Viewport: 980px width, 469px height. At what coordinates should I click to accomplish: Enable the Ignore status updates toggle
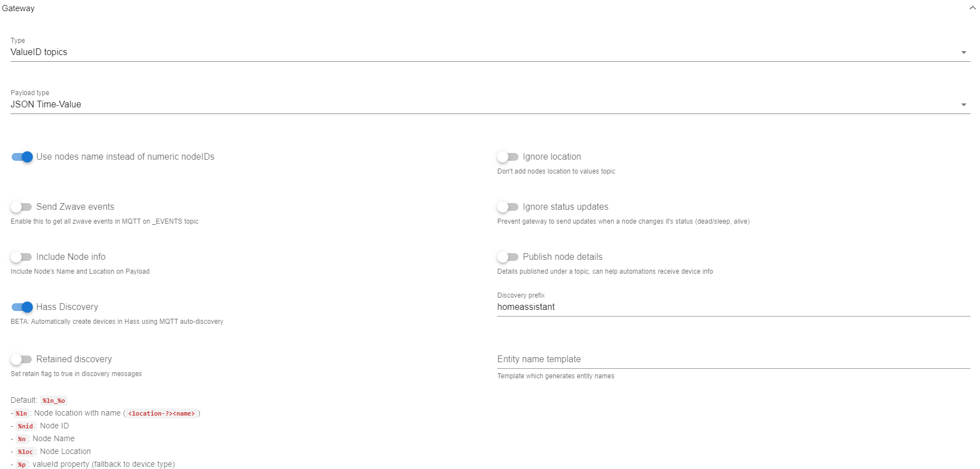(x=507, y=206)
